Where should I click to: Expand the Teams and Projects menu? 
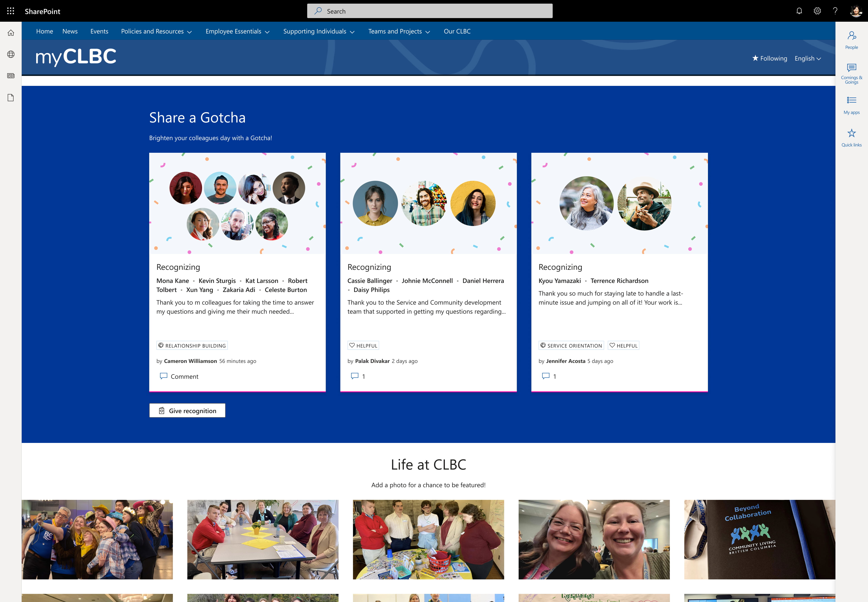pos(399,31)
